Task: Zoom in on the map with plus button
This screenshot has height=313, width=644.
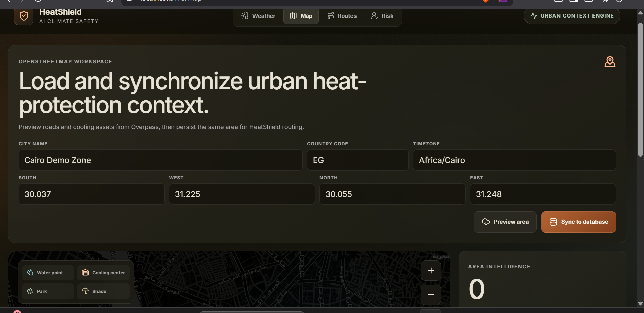Action: point(431,271)
